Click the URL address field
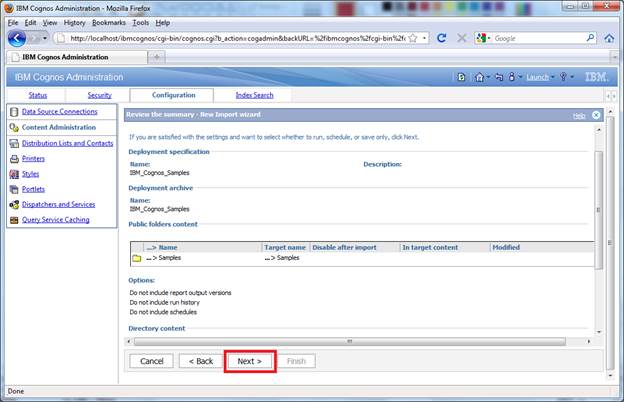Screen dimensions: 624x402 238,38
